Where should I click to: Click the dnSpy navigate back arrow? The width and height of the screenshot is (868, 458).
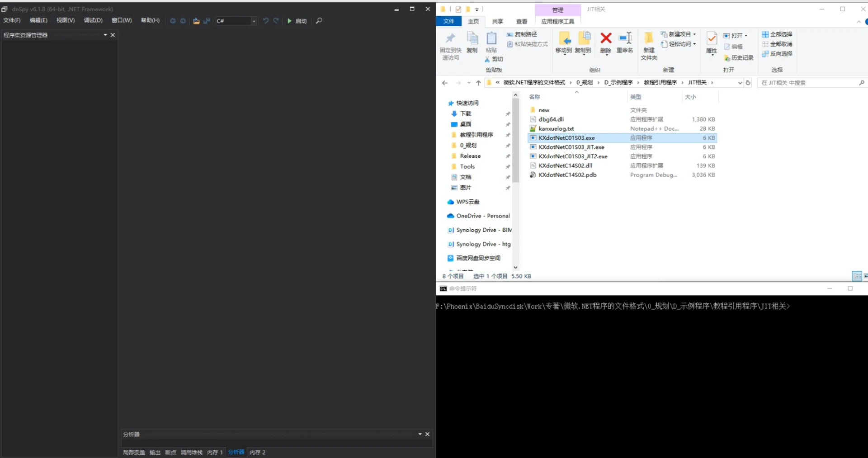click(x=173, y=21)
